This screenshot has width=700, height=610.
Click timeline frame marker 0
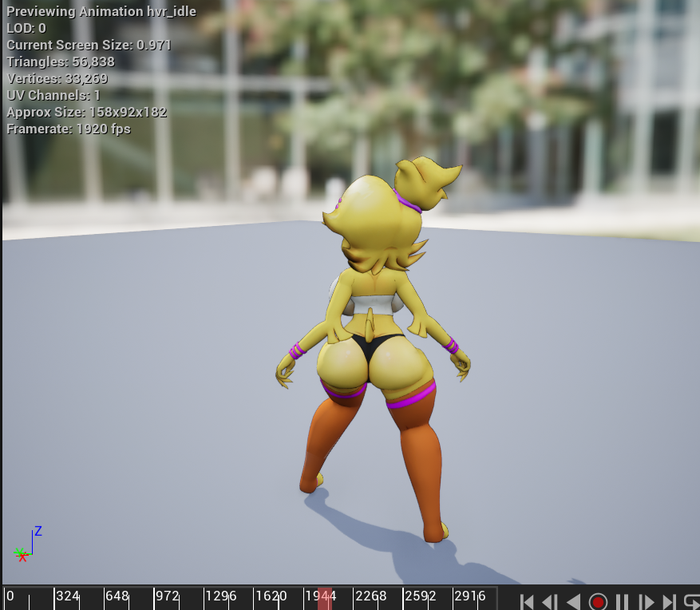click(x=10, y=596)
